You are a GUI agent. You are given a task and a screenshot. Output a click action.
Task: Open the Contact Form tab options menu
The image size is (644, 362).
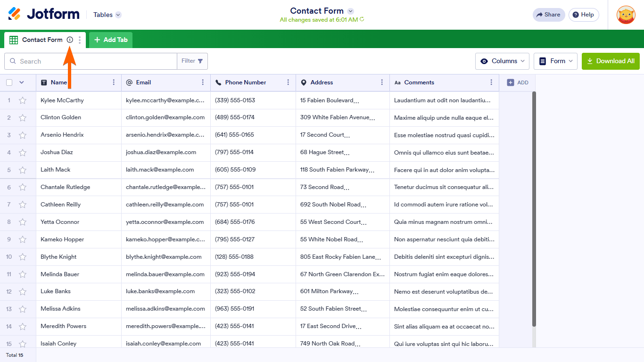(x=80, y=40)
